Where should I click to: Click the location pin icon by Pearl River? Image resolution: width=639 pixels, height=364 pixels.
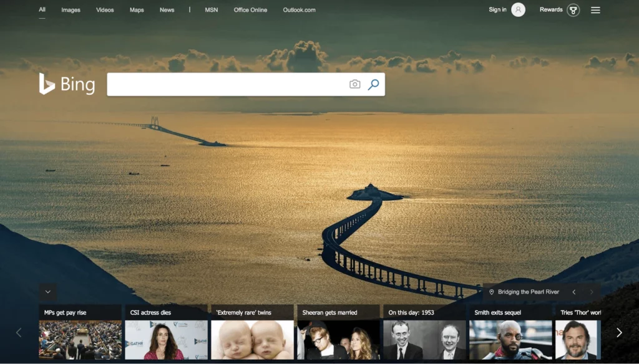492,292
